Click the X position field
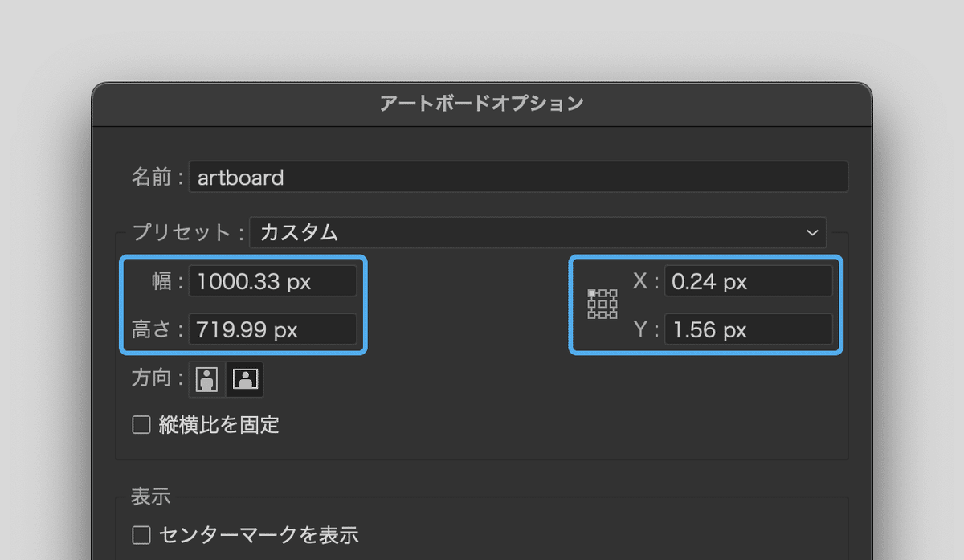 [x=748, y=281]
